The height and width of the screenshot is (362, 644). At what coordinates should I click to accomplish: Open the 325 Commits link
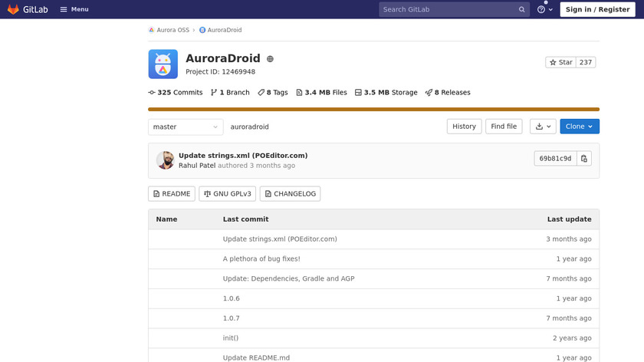click(x=176, y=93)
